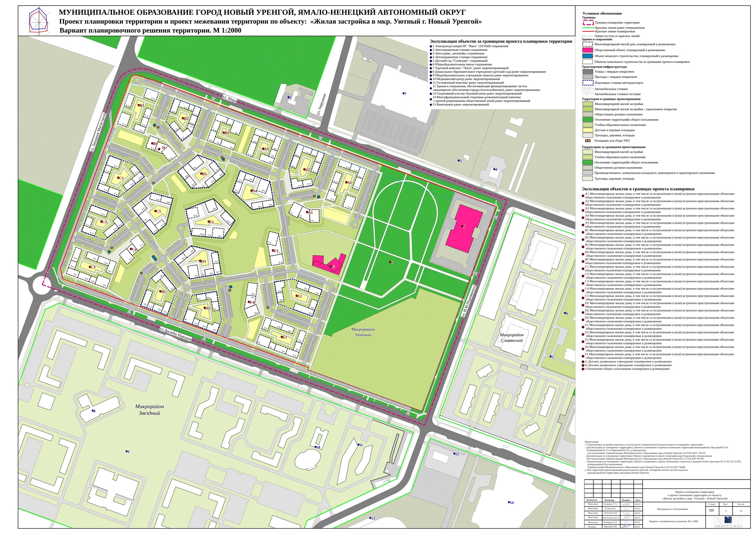Click red marker A5 on the map

coord(308,212)
